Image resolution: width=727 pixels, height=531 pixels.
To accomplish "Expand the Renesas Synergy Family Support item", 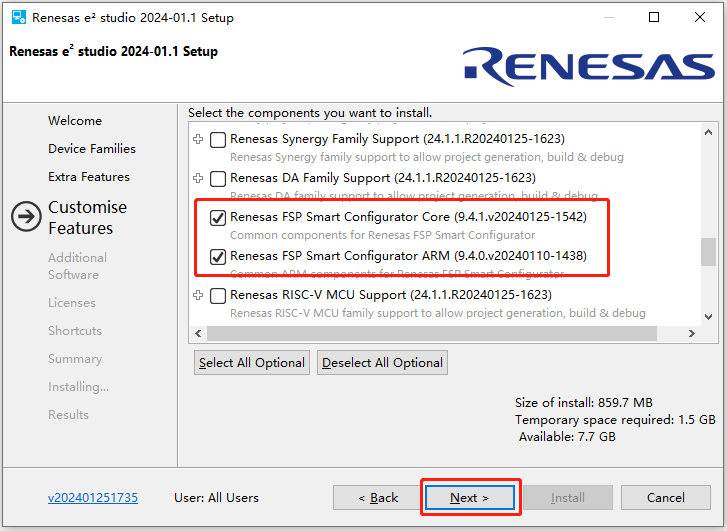I will 198,140.
